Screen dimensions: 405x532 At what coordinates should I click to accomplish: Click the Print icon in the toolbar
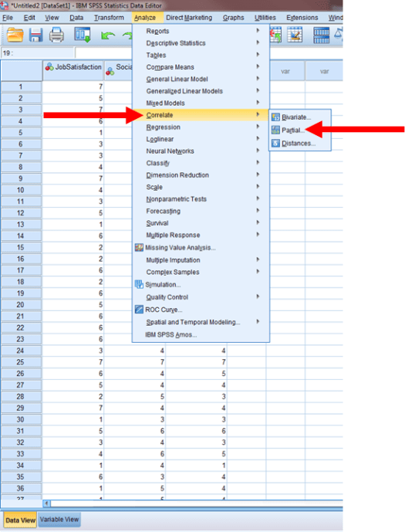tap(56, 36)
